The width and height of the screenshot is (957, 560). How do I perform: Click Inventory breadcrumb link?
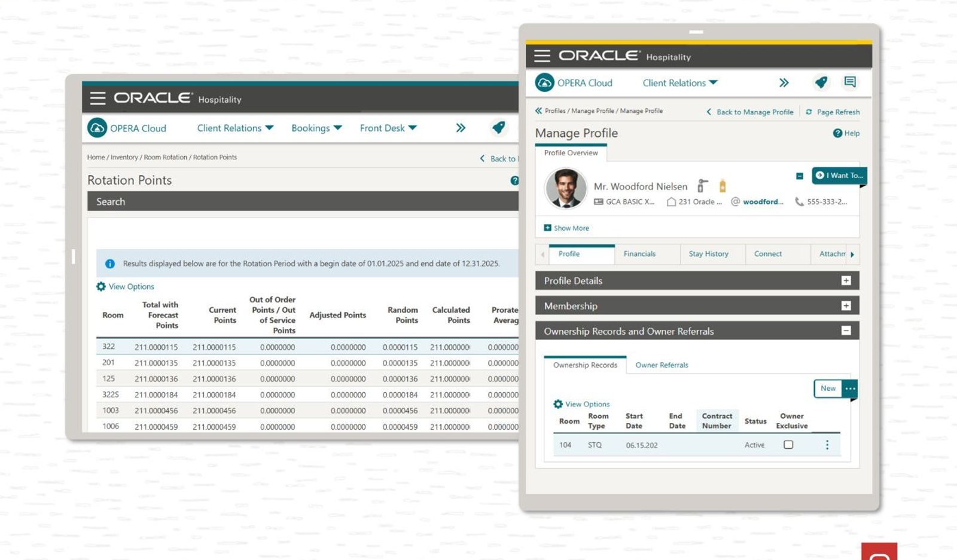coord(124,157)
